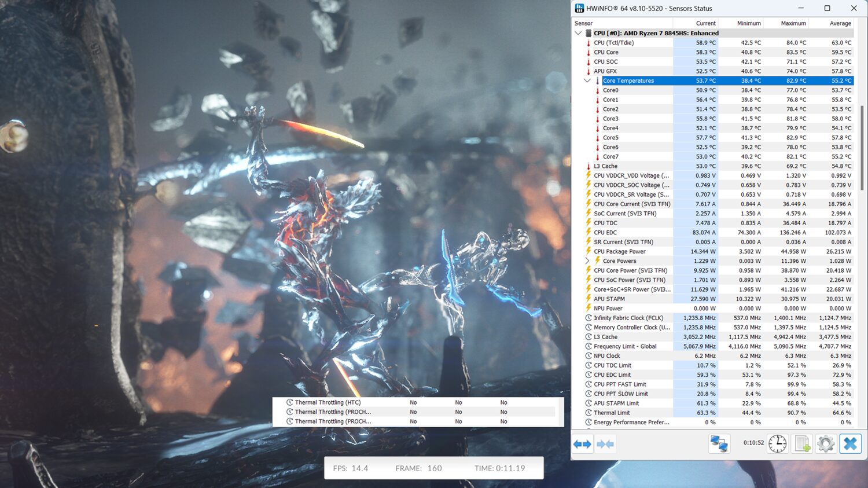Viewport: 868px width, 488px height.
Task: Click the 84.0 °C maximum value of CPU (Tctl/Tdie)
Action: coord(796,43)
